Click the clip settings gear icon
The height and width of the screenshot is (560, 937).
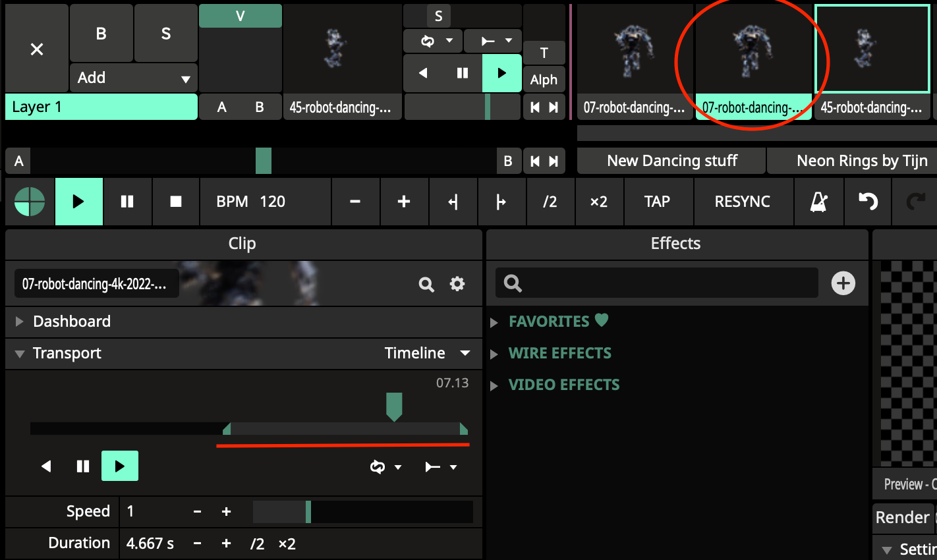point(457,284)
